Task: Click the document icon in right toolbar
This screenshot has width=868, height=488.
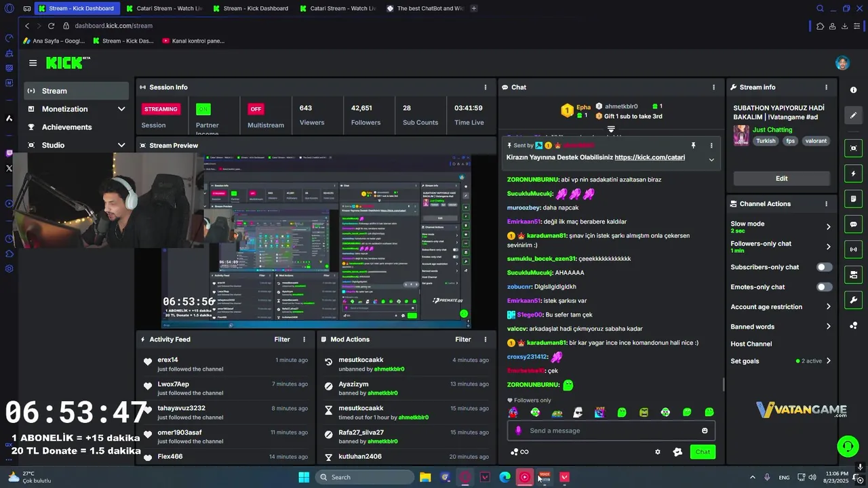Action: coord(853,199)
